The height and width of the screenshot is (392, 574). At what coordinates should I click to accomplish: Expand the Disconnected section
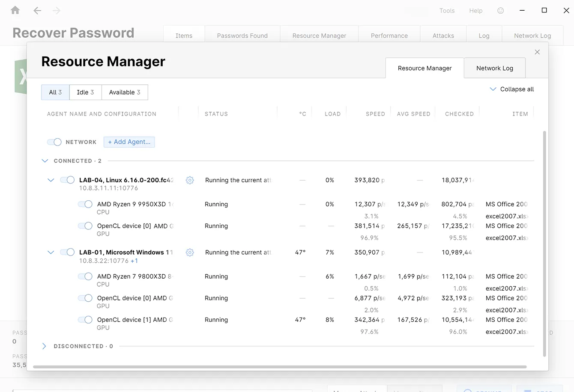point(44,346)
